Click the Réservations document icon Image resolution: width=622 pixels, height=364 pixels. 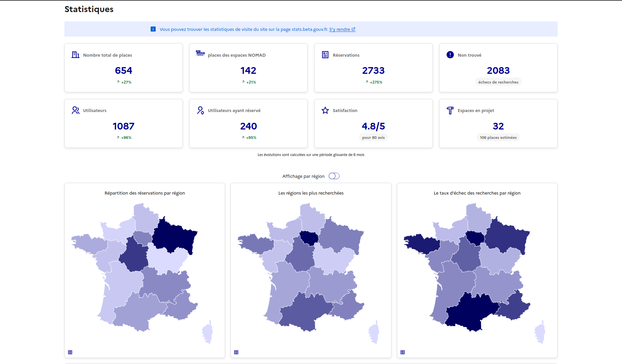(325, 55)
